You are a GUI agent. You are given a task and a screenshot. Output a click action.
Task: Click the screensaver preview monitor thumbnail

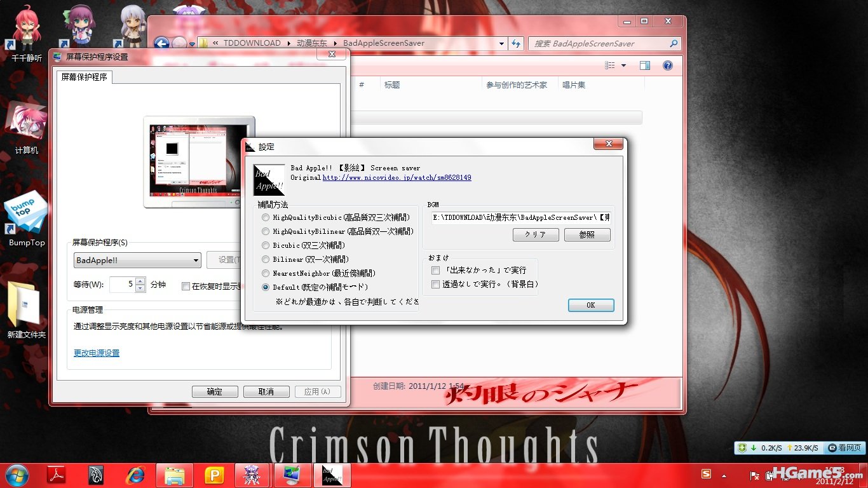199,160
